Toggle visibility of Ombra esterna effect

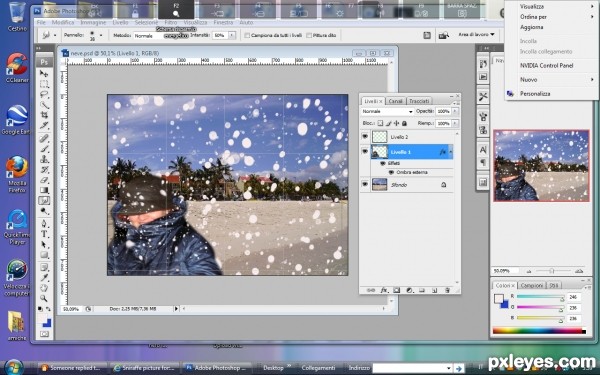point(391,172)
